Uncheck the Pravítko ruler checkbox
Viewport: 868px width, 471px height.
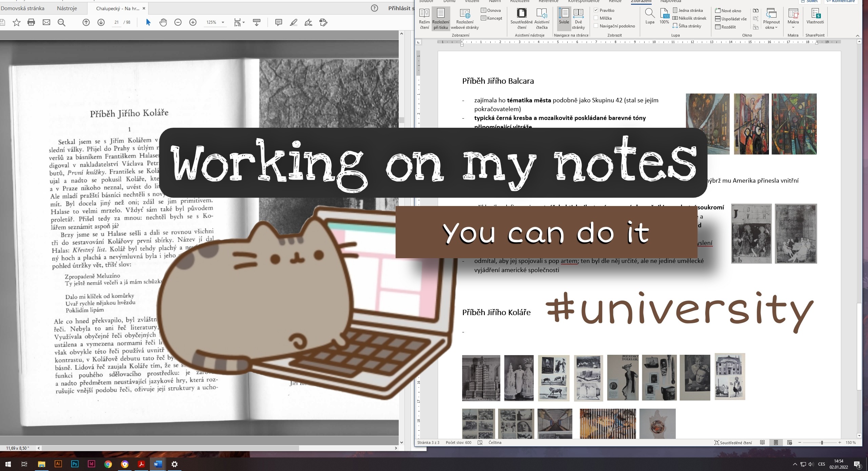click(x=596, y=10)
